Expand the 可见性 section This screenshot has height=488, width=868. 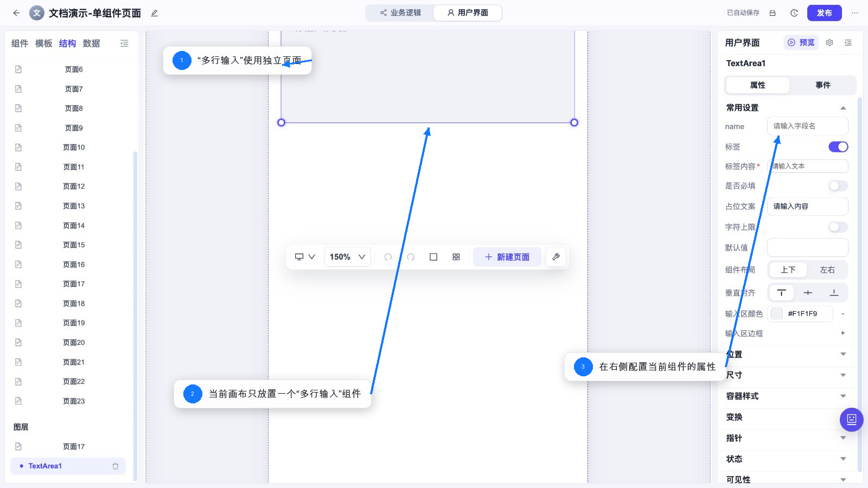pyautogui.click(x=843, y=480)
